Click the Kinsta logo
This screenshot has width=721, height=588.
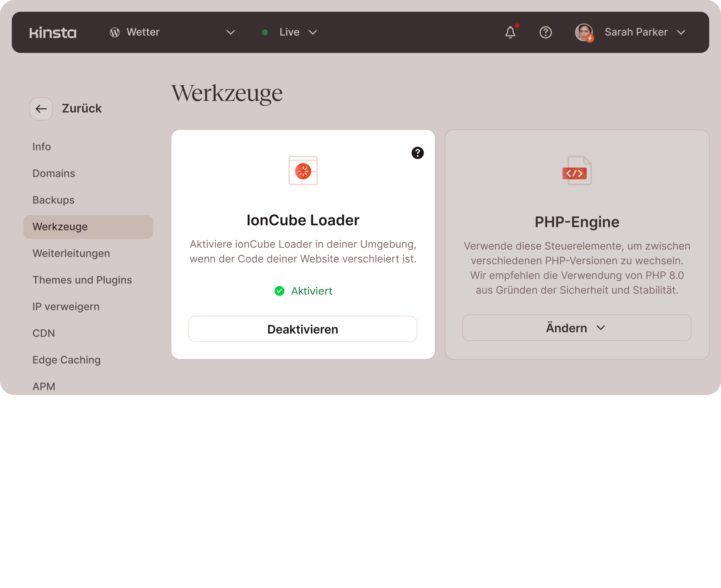(x=53, y=33)
